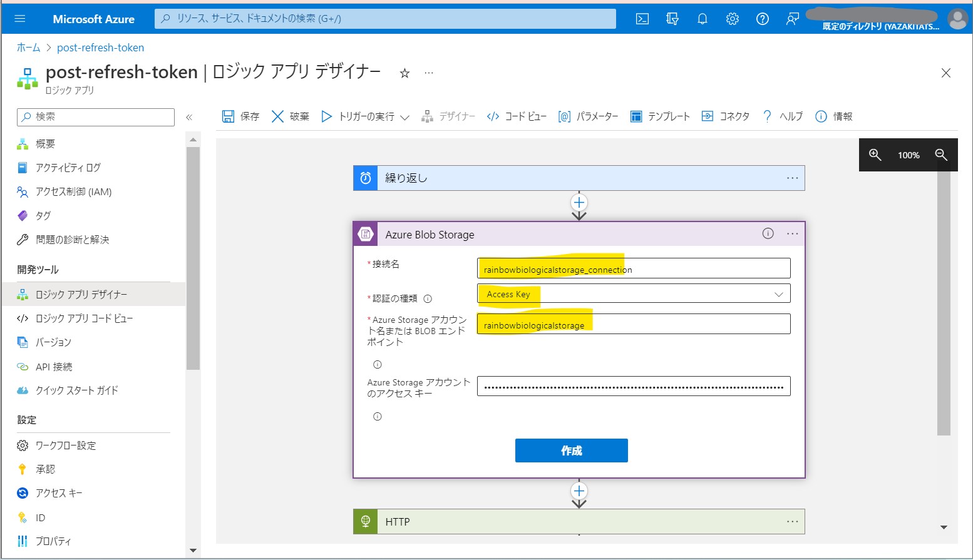
Task: Show Azure Blob Storage info icon
Action: (x=768, y=233)
